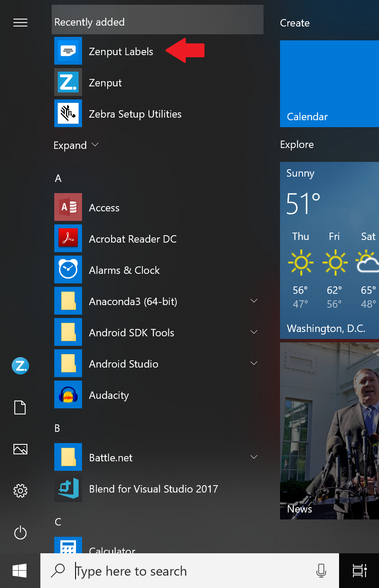Open the Calculator app icon
The width and height of the screenshot is (379, 588).
tap(68, 545)
